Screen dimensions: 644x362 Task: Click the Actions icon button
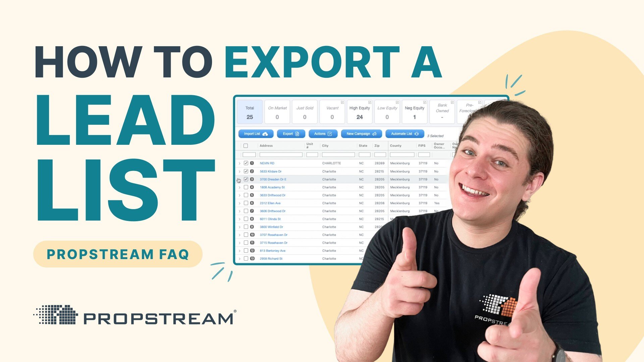[322, 134]
